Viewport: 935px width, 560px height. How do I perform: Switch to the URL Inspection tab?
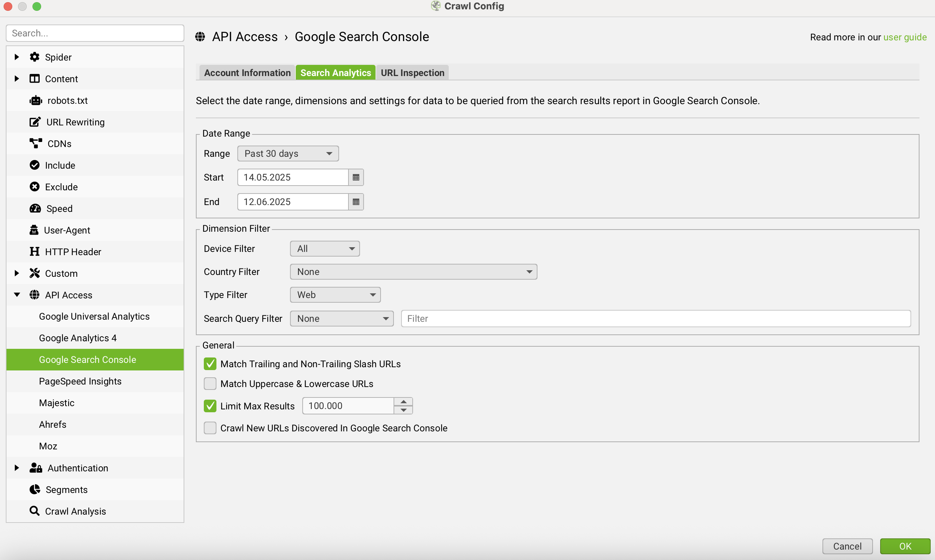coord(412,73)
